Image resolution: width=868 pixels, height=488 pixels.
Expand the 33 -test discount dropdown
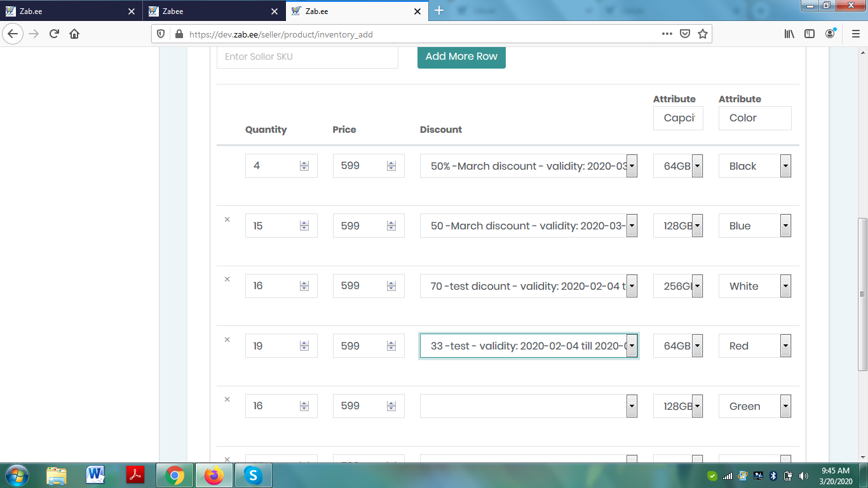point(529,346)
